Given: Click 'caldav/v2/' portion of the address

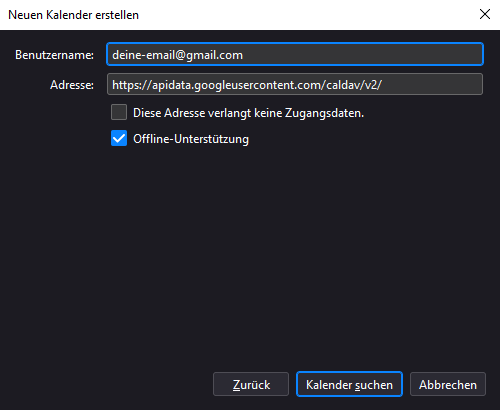Looking at the screenshot, I should tap(354, 85).
